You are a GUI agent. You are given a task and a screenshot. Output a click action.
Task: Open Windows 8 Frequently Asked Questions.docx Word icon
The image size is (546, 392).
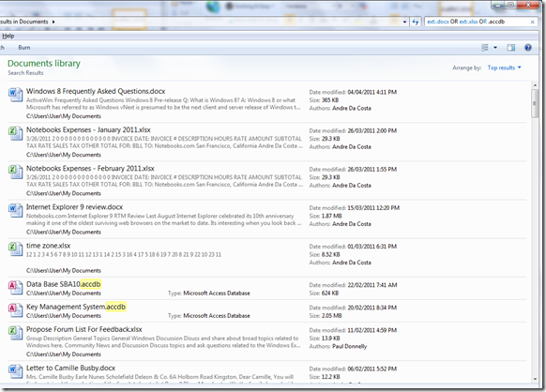coord(15,95)
